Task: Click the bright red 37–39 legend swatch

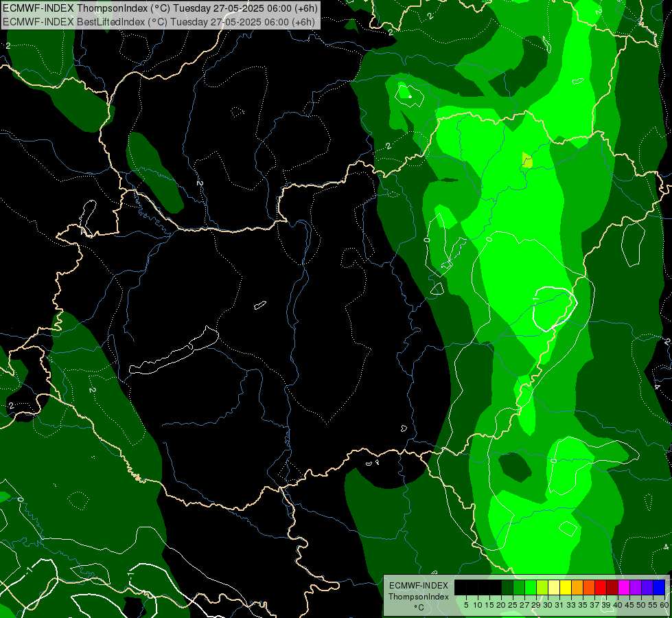Action: click(601, 587)
